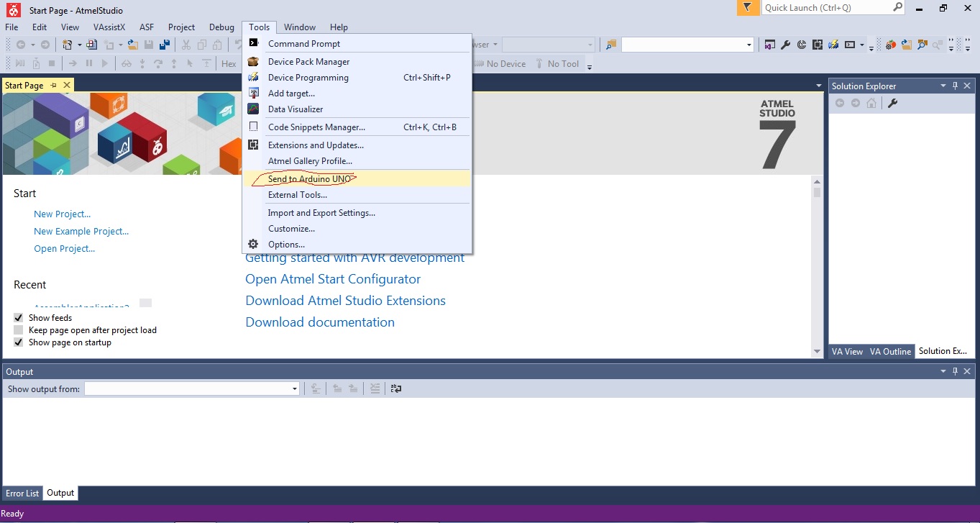980x523 pixels.
Task: Toggle word wrap icon in Output panel
Action: (396, 388)
